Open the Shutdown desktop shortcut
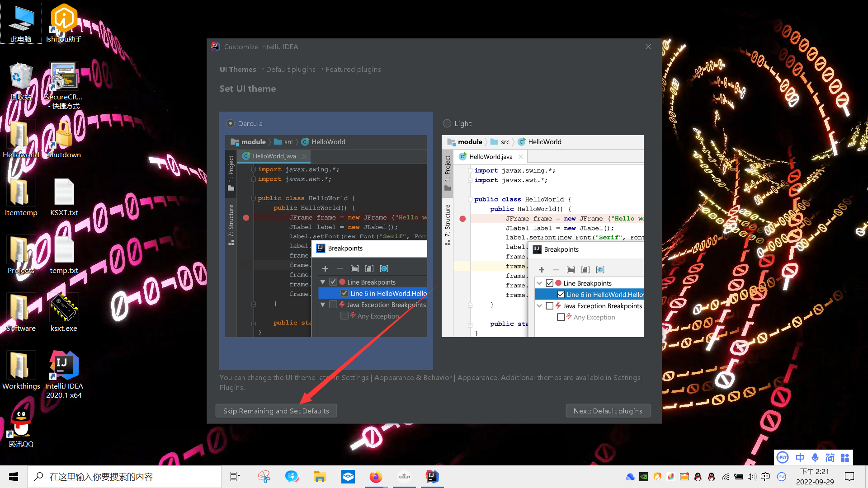The image size is (868, 488). point(64,134)
